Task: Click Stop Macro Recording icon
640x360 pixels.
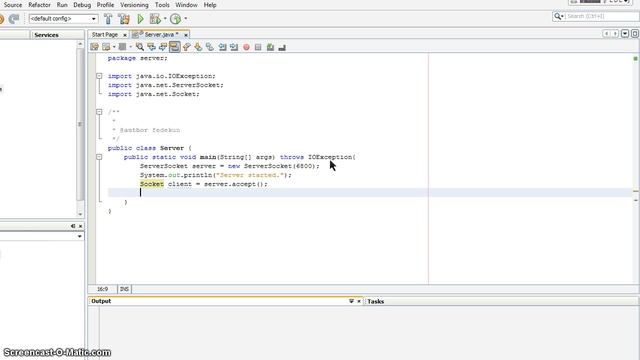Action: click(x=258, y=47)
